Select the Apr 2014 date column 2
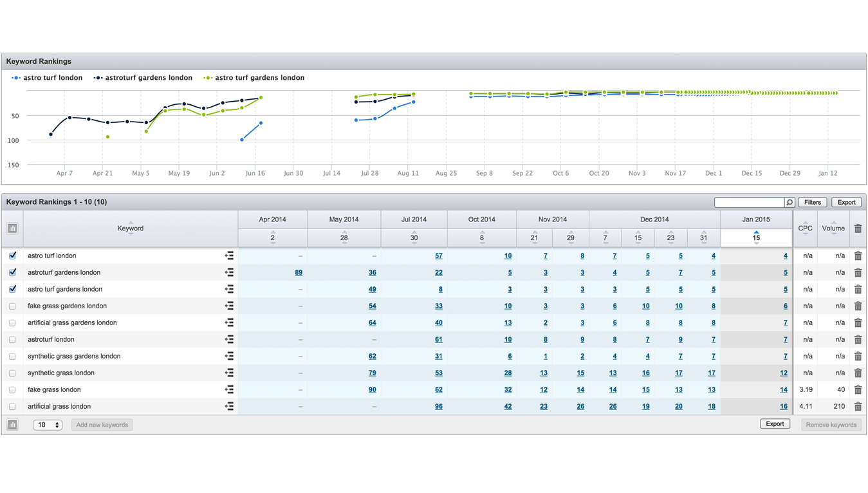 point(273,237)
